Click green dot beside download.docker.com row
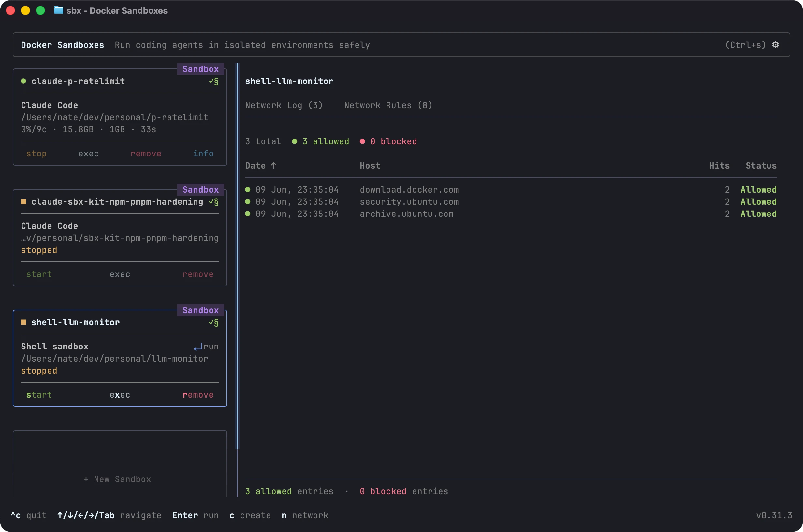Viewport: 803px width, 532px height. point(248,190)
